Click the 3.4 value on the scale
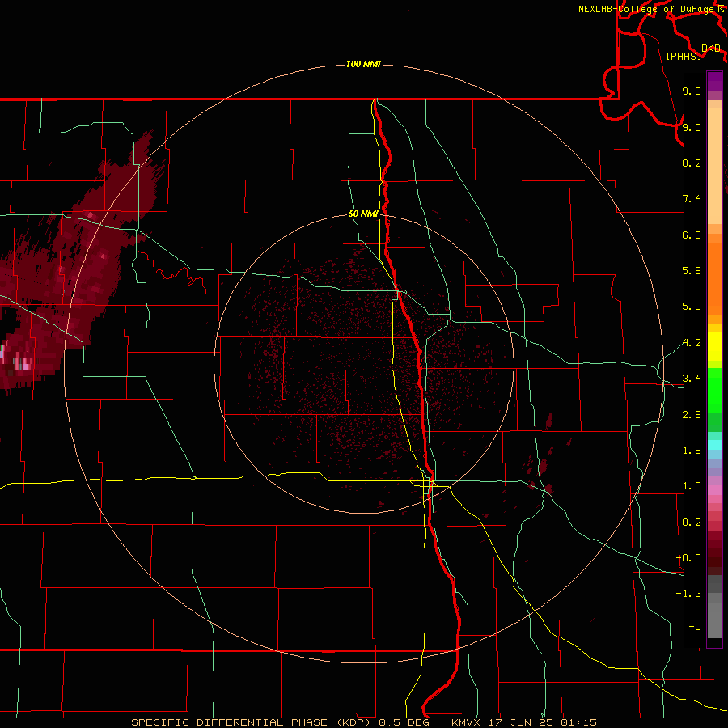This screenshot has height=728, width=728. [692, 379]
